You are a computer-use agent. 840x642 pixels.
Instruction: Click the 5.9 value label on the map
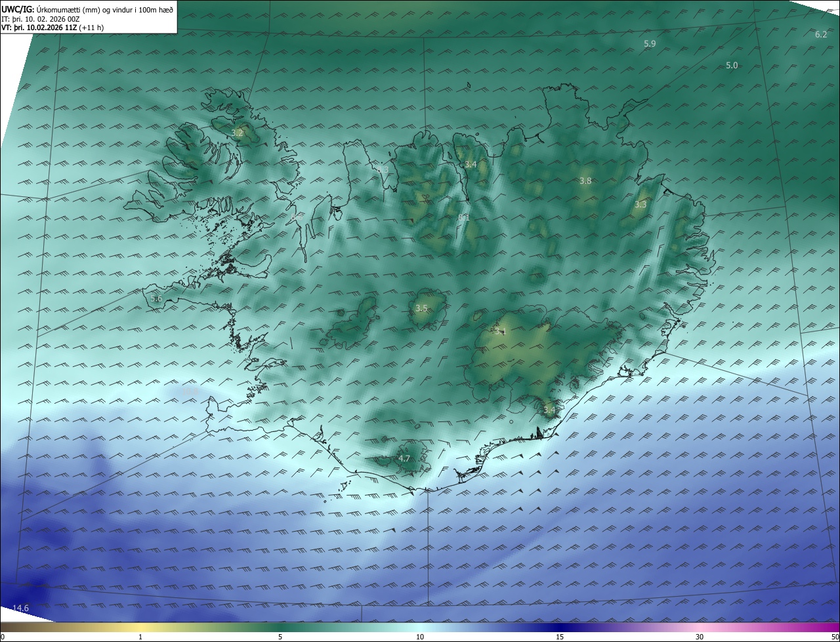point(650,43)
